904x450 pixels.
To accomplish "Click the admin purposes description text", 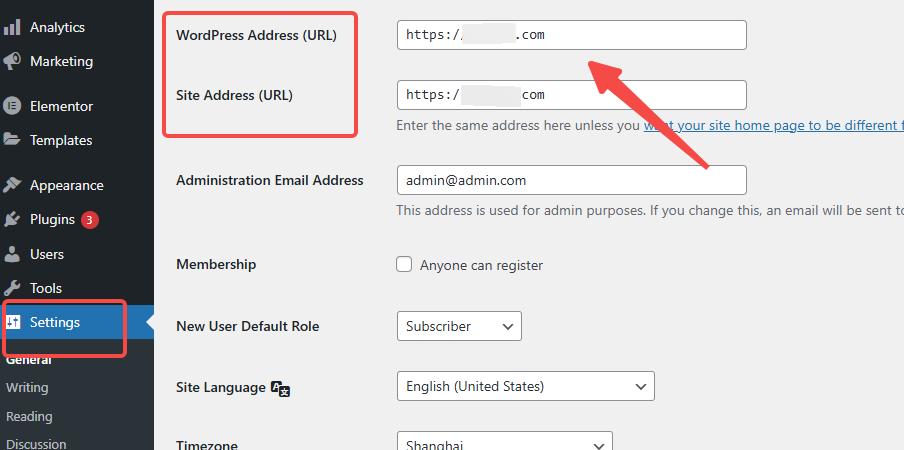I will (650, 211).
